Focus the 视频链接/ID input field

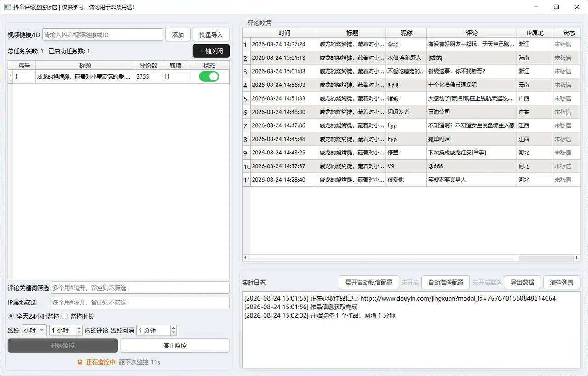coord(103,34)
